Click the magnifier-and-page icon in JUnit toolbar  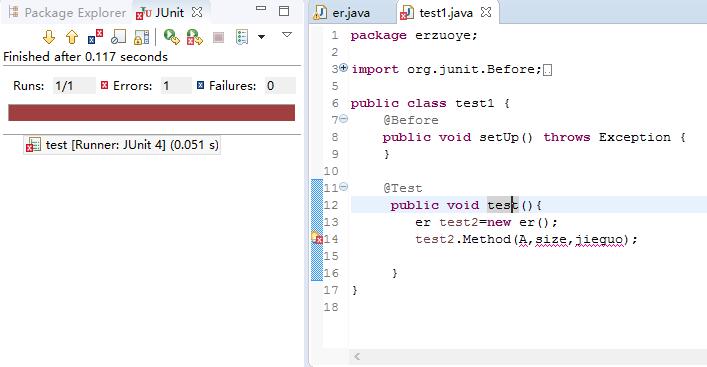point(118,37)
